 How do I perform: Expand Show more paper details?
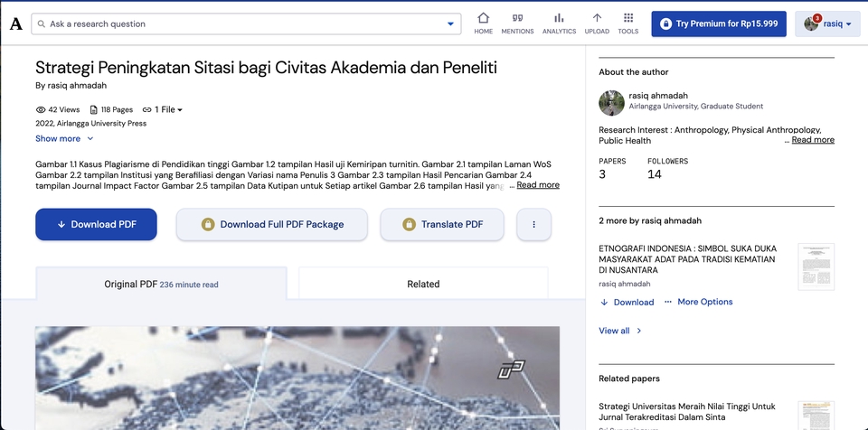pos(64,138)
